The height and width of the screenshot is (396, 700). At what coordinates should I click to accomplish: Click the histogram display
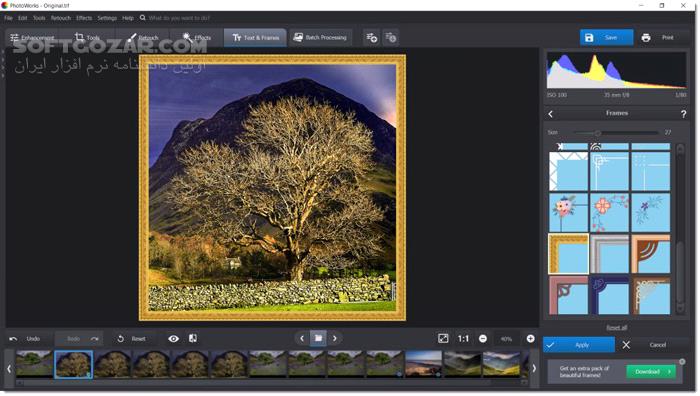[617, 71]
